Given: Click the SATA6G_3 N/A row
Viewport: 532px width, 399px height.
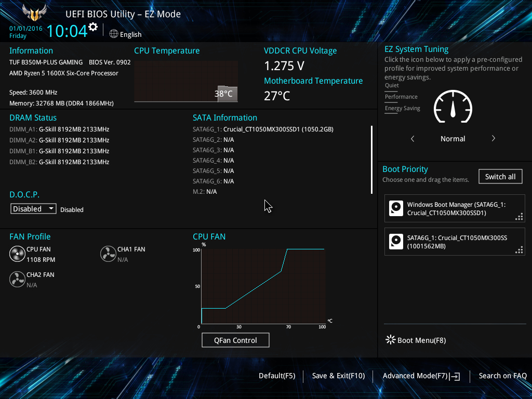Looking at the screenshot, I should click(214, 150).
